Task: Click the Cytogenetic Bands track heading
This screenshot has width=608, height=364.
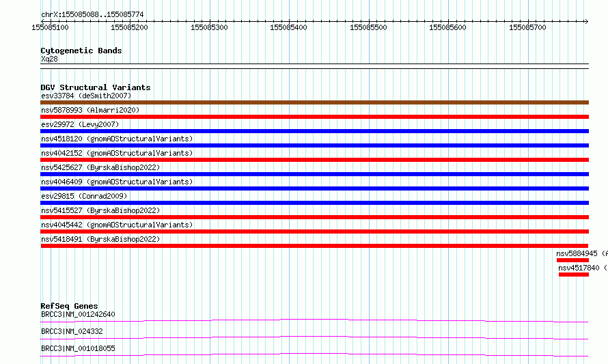Action: [81, 51]
